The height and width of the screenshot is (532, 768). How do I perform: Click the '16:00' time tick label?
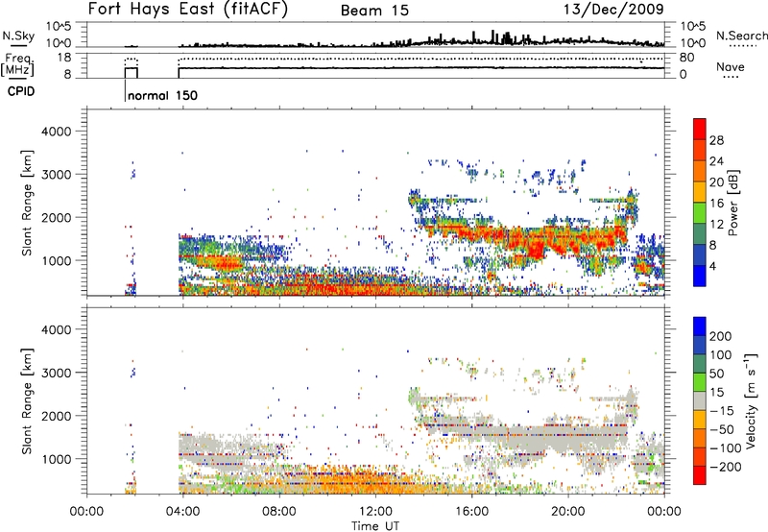pyautogui.click(x=471, y=512)
